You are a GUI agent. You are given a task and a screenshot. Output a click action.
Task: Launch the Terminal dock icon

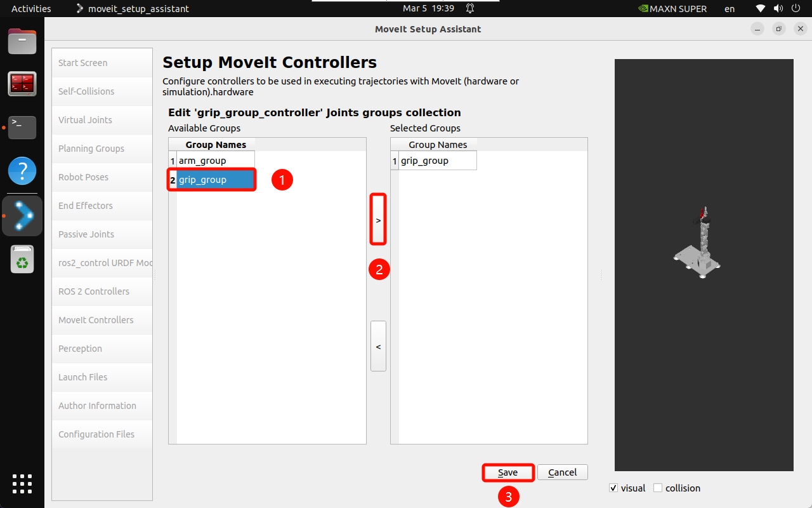click(x=22, y=127)
